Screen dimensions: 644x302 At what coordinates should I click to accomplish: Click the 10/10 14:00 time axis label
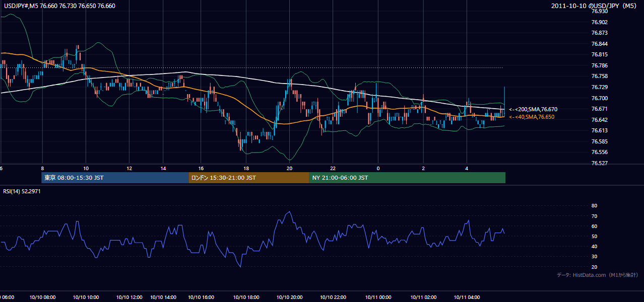pos(163,297)
